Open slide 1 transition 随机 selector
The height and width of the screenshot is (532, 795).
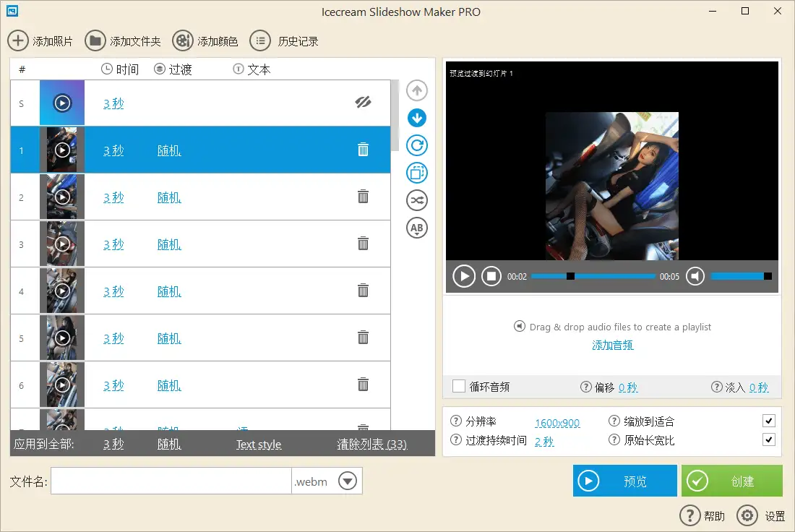coord(169,150)
